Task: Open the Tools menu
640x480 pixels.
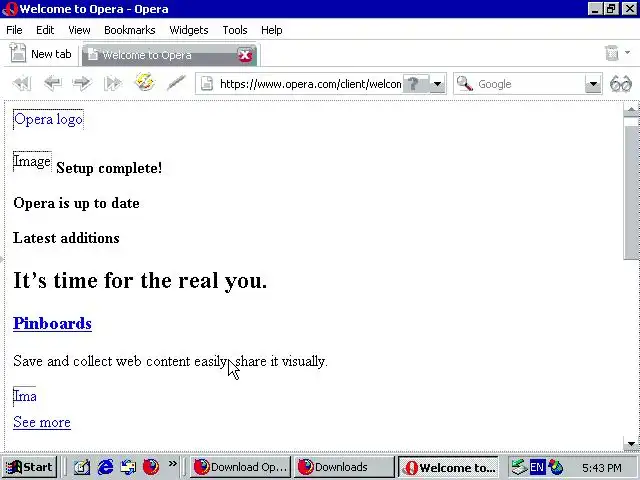Action: pyautogui.click(x=235, y=30)
